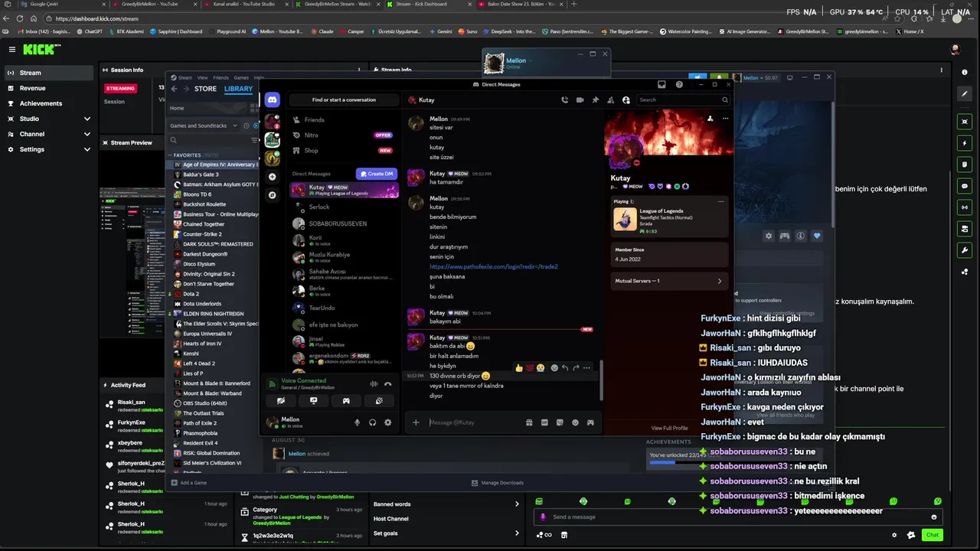980x551 pixels.
Task: Open Steam Games menu
Action: pos(241,77)
